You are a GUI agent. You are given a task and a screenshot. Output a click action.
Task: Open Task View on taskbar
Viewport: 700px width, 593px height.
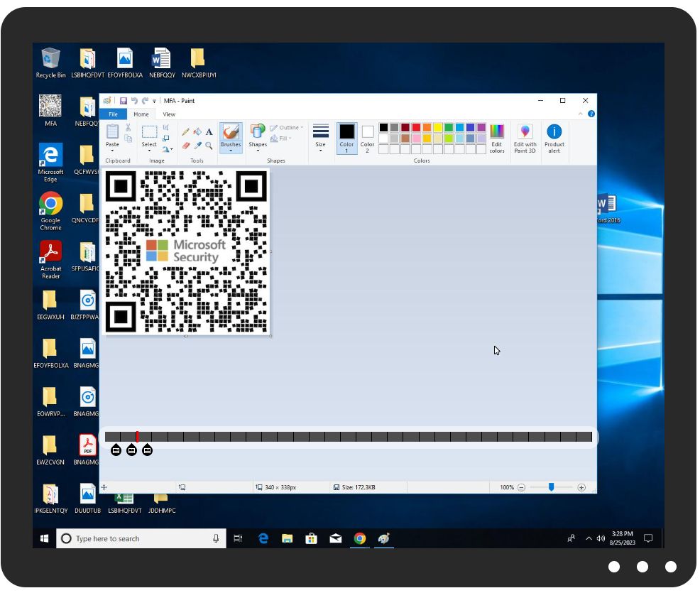click(x=238, y=540)
